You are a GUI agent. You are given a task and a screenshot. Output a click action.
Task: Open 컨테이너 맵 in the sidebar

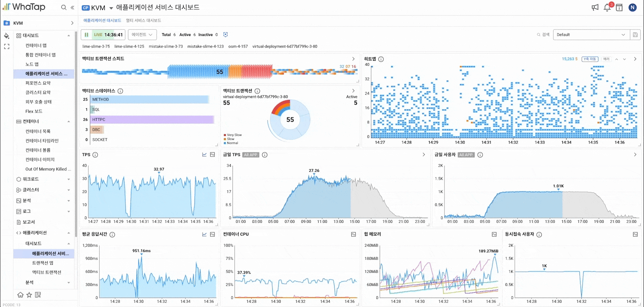[36, 45]
